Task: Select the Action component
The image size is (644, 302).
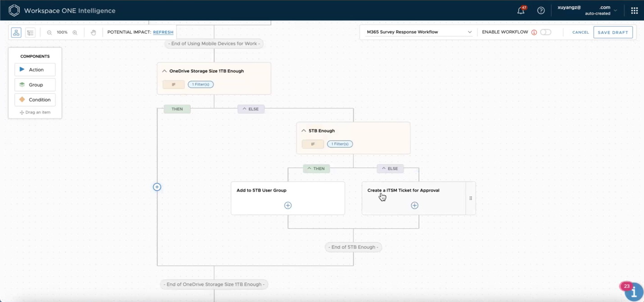Action: click(x=35, y=70)
